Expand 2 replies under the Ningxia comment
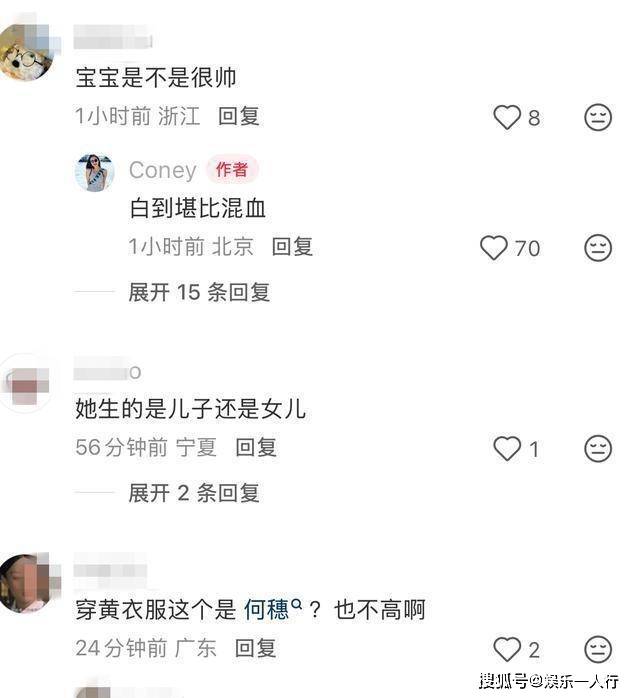 (x=194, y=493)
